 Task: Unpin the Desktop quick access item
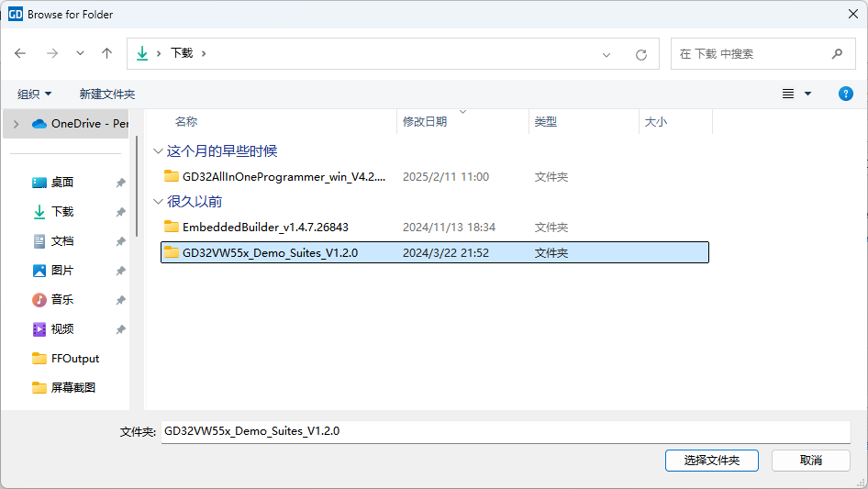pos(120,183)
